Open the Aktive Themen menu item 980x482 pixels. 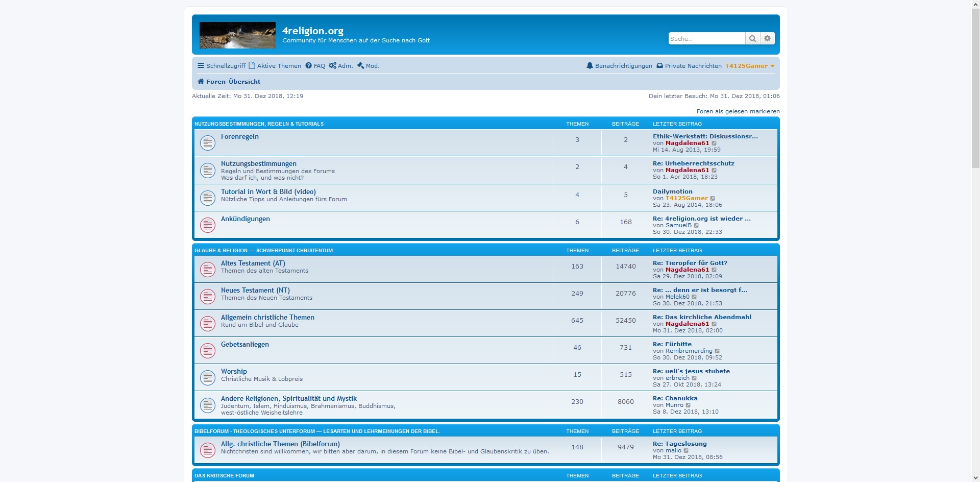coord(275,66)
